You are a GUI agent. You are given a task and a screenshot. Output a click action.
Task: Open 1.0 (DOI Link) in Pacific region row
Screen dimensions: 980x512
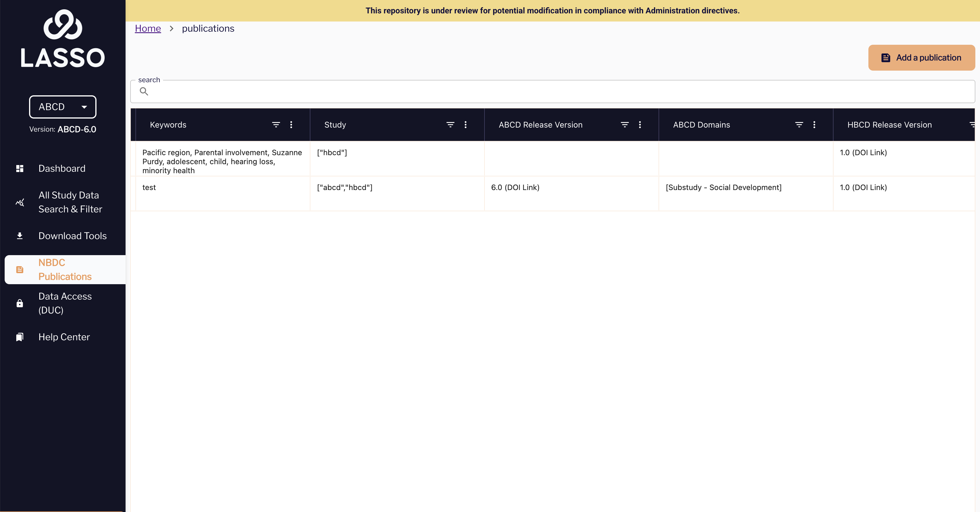tap(863, 153)
